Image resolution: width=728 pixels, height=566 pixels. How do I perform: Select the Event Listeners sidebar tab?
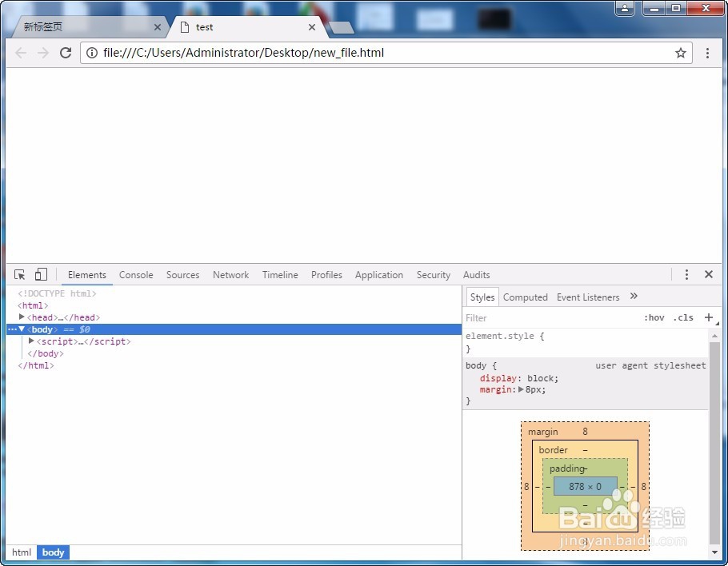pyautogui.click(x=588, y=297)
